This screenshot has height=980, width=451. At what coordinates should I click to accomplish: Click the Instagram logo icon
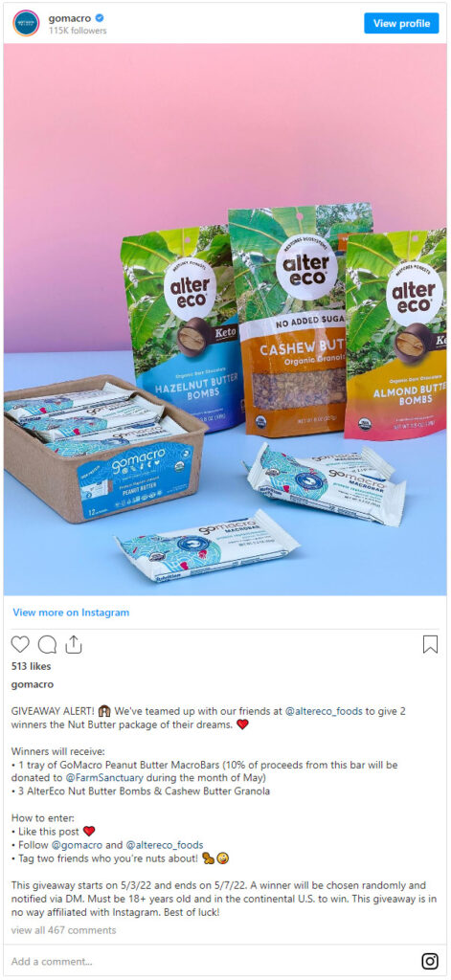(x=430, y=961)
